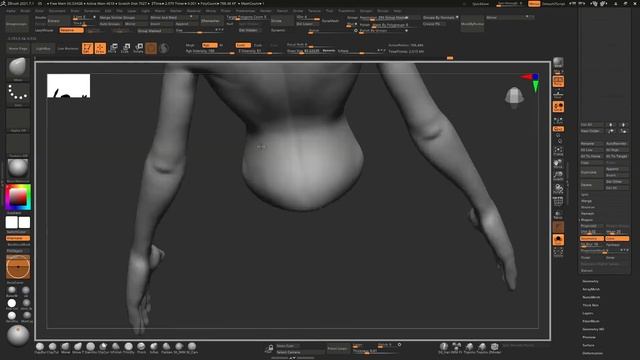Open the Dots stroke type picker
Image resolution: width=640 pixels, height=360 pixels.
[x=18, y=94]
